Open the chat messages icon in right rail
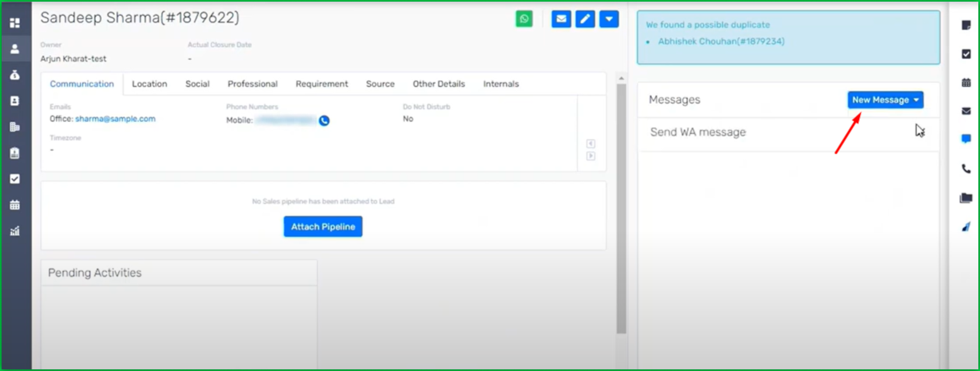The width and height of the screenshot is (980, 371). click(x=966, y=139)
